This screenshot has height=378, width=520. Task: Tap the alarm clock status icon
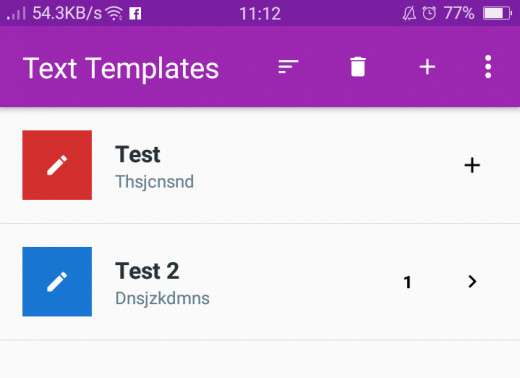tap(429, 13)
